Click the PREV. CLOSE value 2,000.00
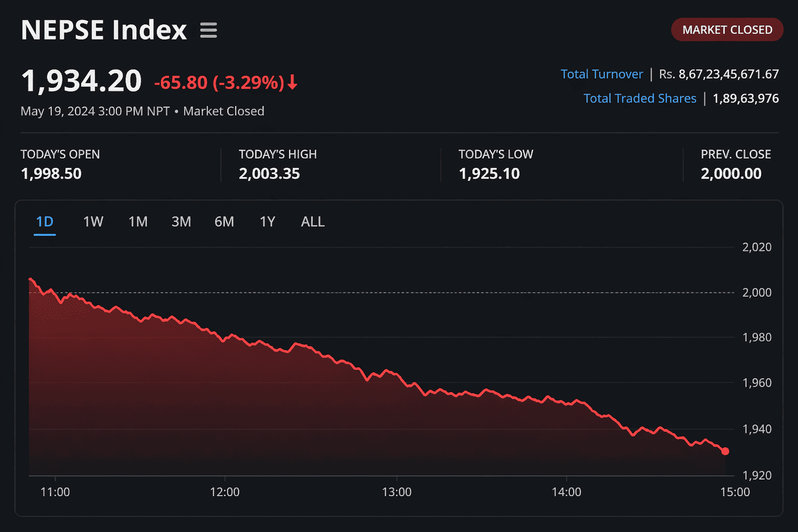Viewport: 798px width, 532px height. tap(731, 174)
